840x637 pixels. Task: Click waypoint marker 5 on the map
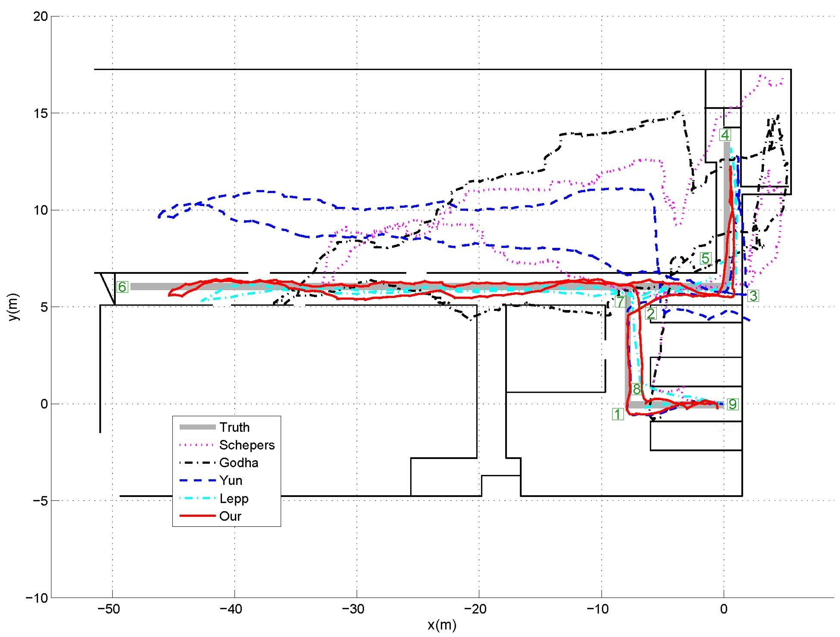point(706,259)
